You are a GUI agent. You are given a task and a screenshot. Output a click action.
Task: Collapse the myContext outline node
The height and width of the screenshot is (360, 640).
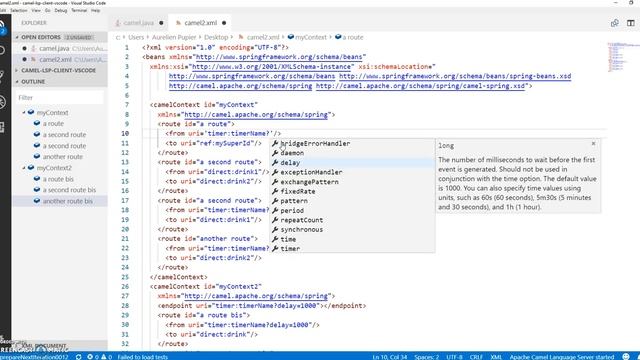pyautogui.click(x=24, y=112)
